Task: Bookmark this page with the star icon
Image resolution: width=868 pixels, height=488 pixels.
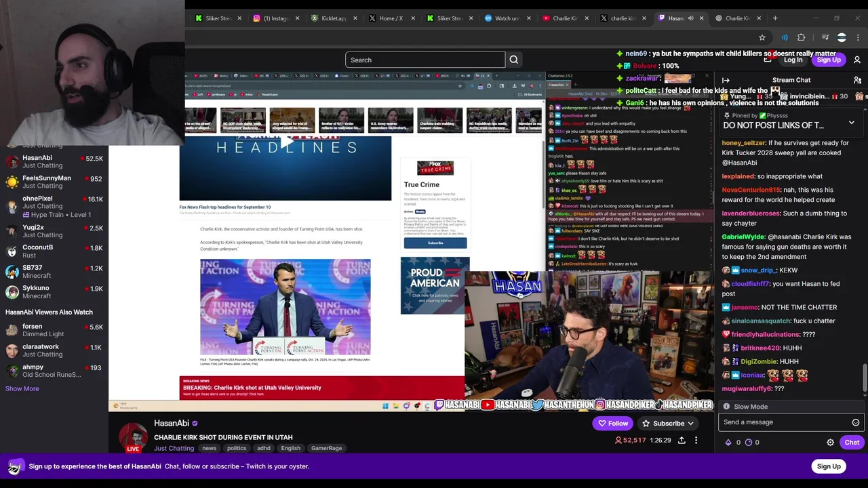Action: click(762, 37)
